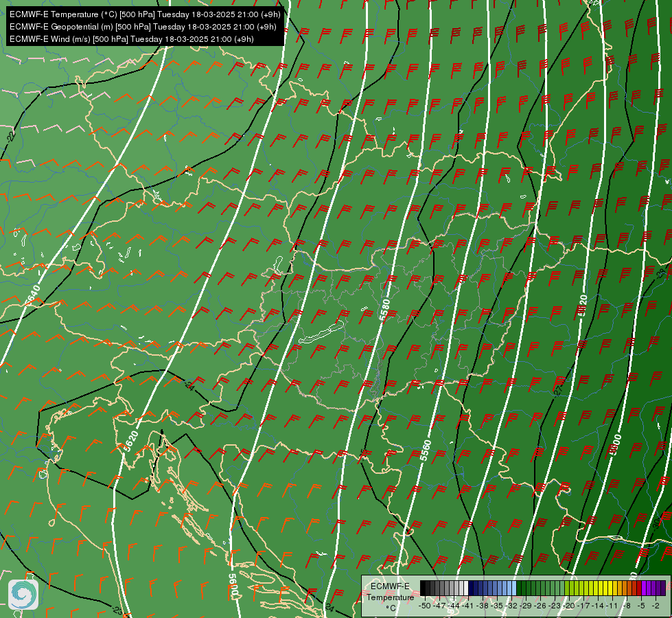The image size is (672, 618).
Task: Click the 5560 geopotential contour label
Action: click(425, 450)
